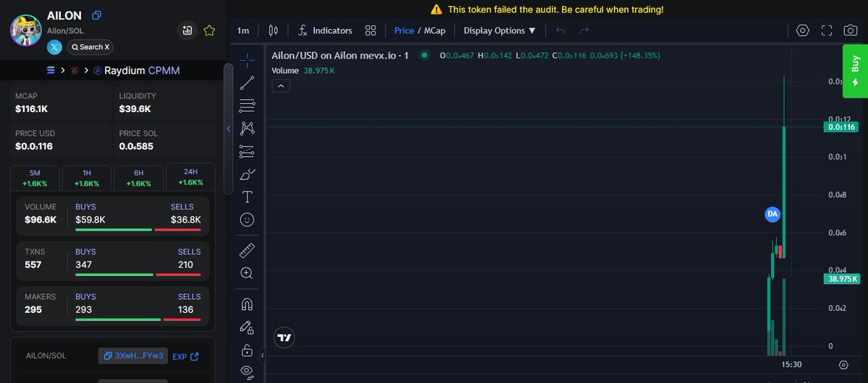
Task: Open the emoji icons tool
Action: [247, 219]
